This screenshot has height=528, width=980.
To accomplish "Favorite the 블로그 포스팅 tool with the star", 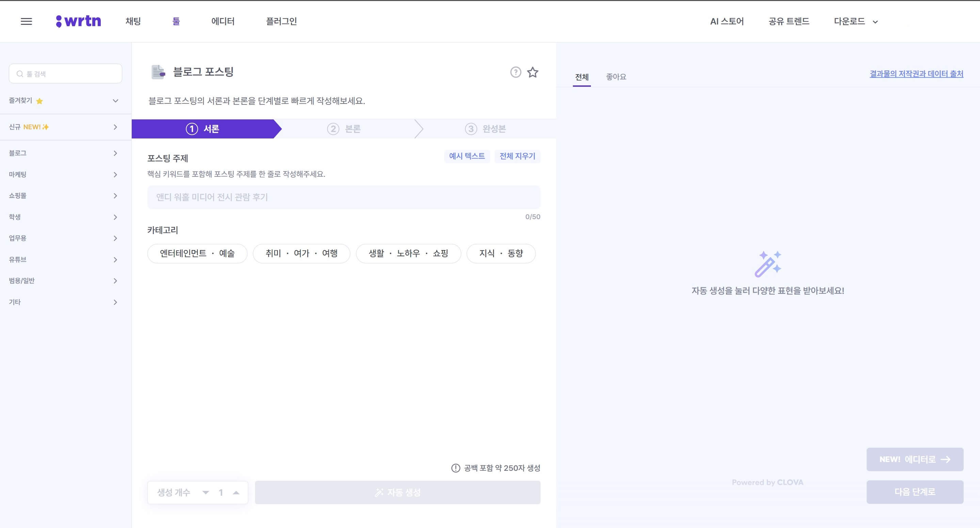I will pos(533,72).
